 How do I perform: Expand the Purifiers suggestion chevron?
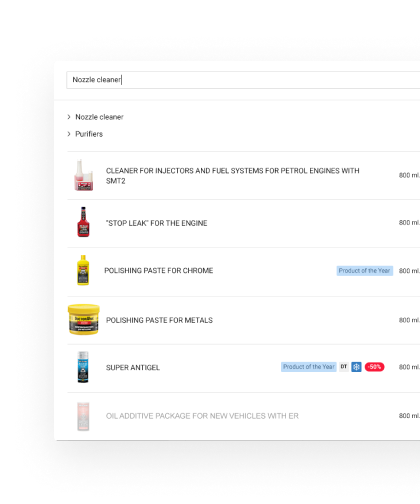[x=69, y=134]
